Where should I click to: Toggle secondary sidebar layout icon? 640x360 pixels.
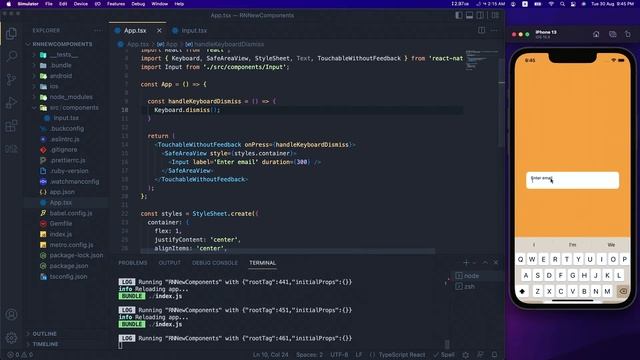[480, 16]
